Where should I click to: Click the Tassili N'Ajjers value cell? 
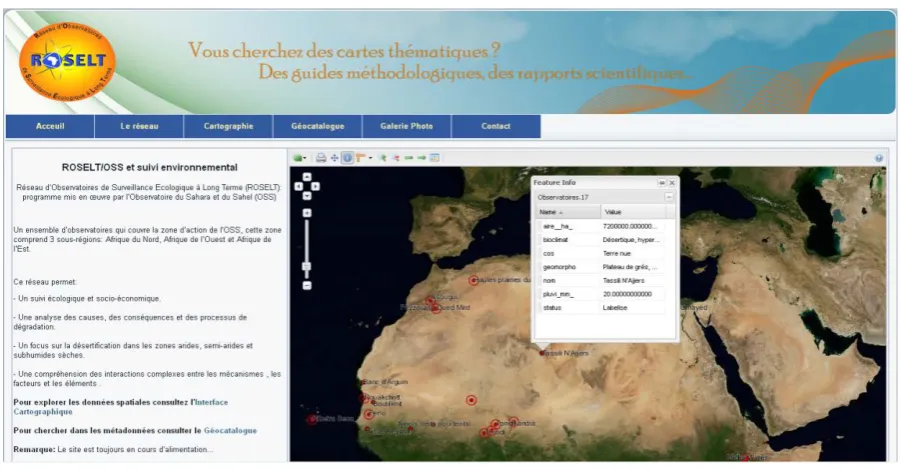(x=623, y=281)
